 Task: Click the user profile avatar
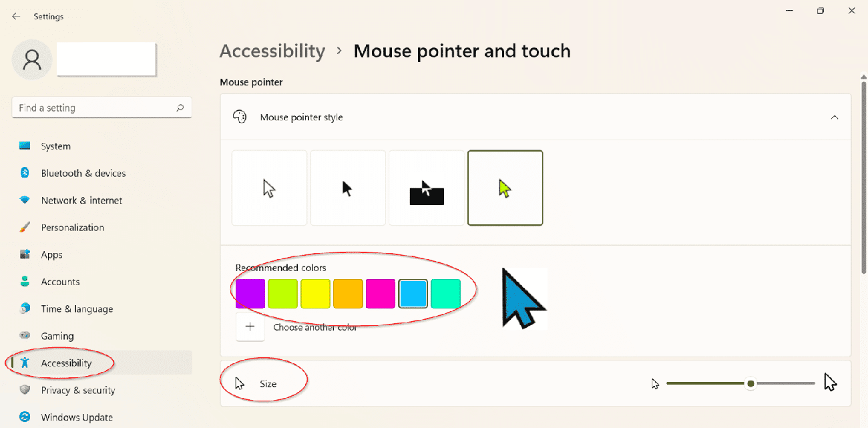[31, 59]
